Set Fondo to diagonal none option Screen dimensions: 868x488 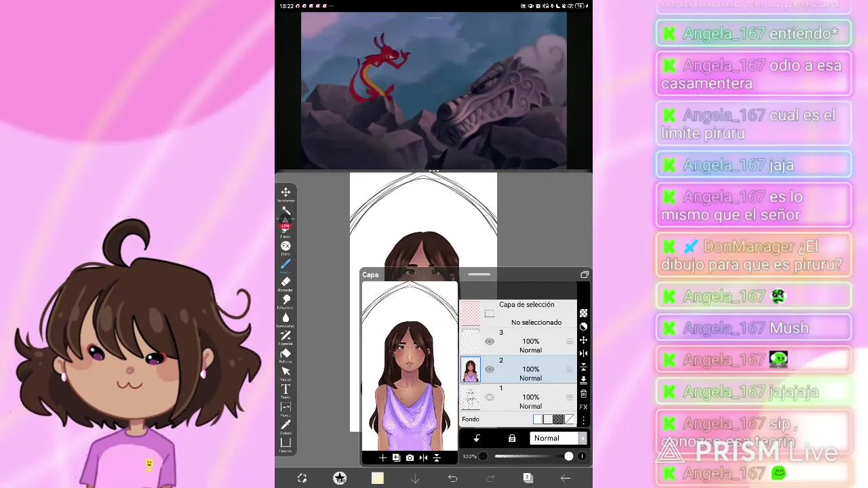(569, 420)
